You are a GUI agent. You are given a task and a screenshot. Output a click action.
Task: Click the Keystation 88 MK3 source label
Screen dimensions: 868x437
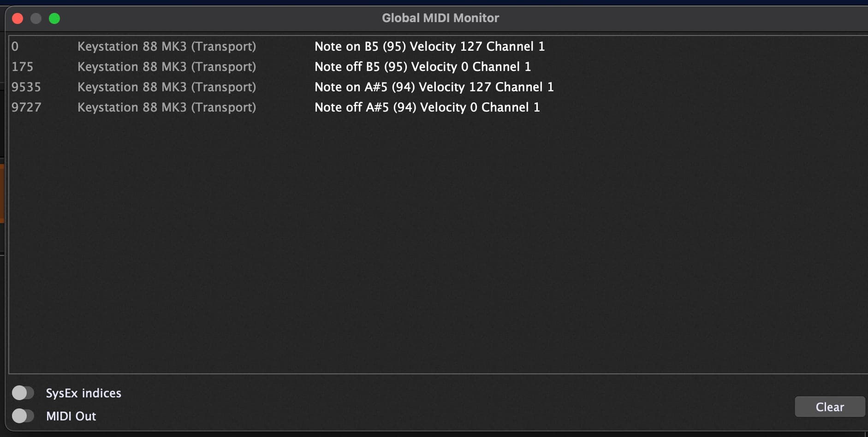[x=166, y=46]
